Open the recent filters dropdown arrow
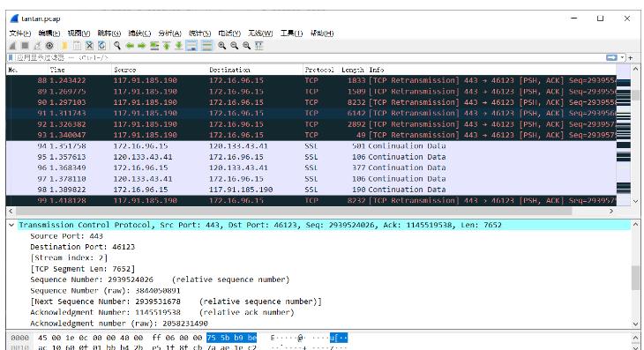This screenshot has height=350, width=644. [x=623, y=58]
